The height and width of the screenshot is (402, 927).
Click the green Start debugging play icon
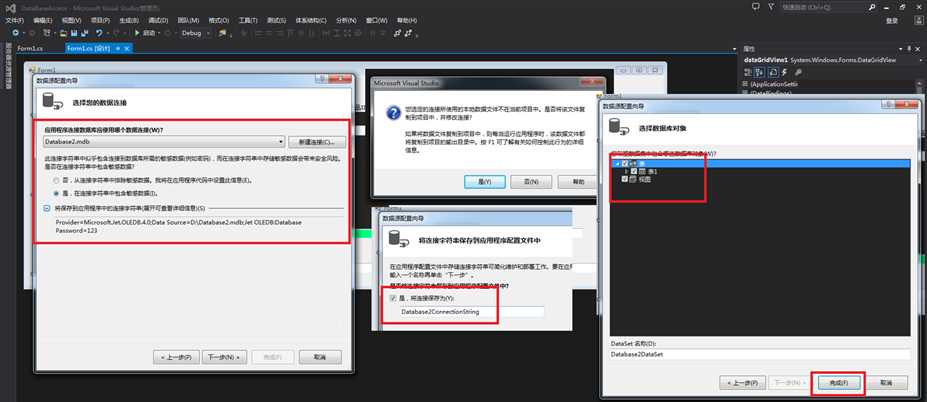coord(137,33)
